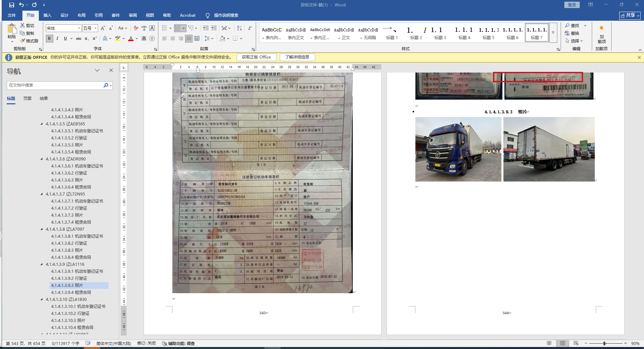Collapse the 4.1.4.1.3.5 辽AEB565 heading
The height and width of the screenshot is (349, 644).
click(x=42, y=124)
